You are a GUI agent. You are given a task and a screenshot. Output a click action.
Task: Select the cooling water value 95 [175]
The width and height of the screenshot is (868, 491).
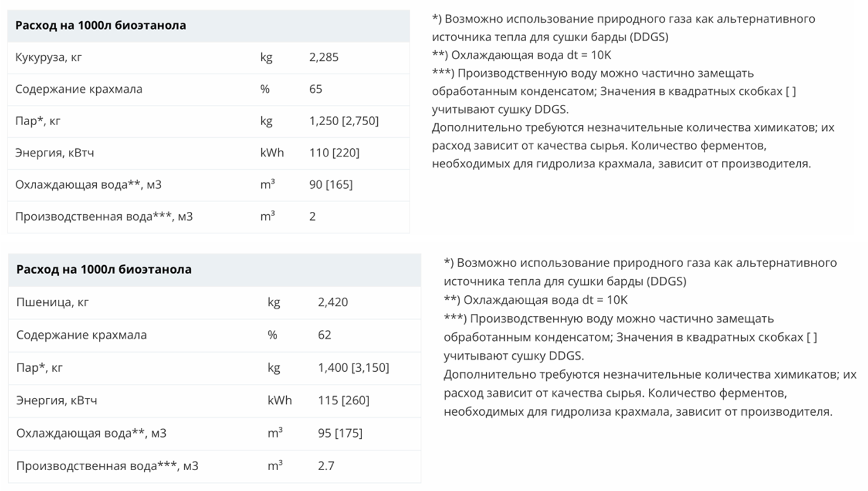pos(340,433)
